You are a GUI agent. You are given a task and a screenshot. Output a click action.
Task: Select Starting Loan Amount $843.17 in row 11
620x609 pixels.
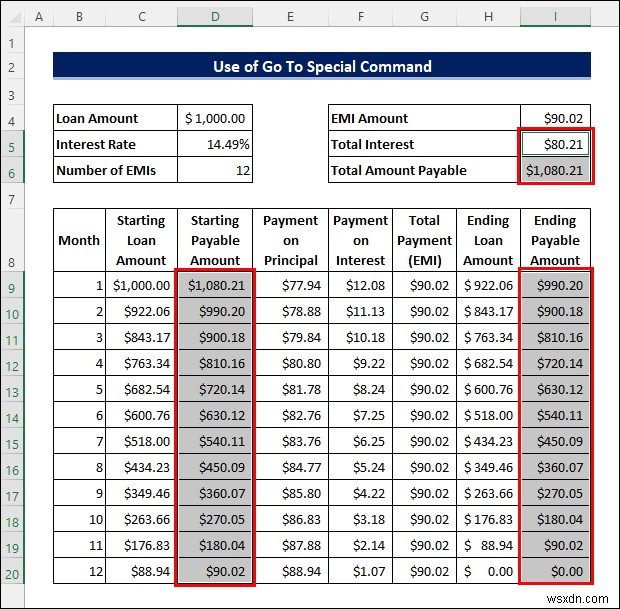[142, 337]
